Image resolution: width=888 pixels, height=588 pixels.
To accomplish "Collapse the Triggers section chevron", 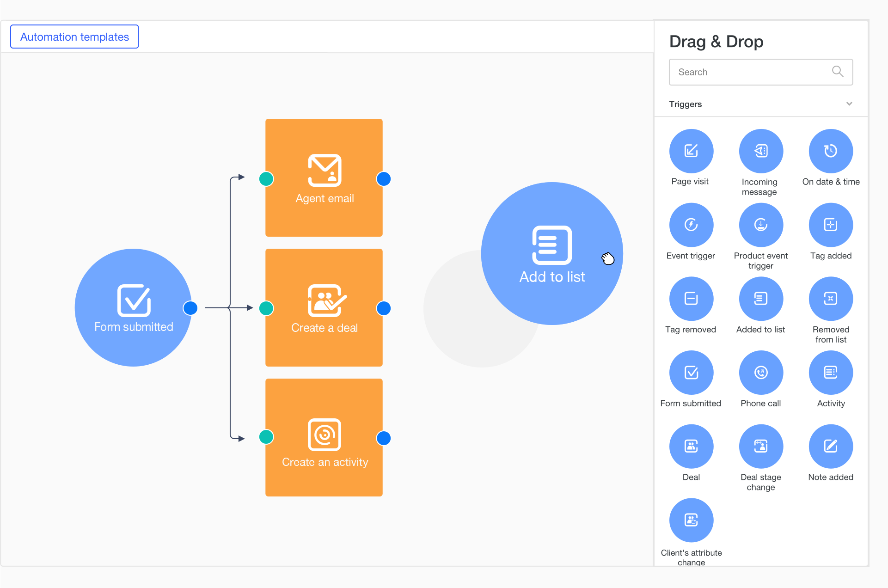I will (849, 104).
